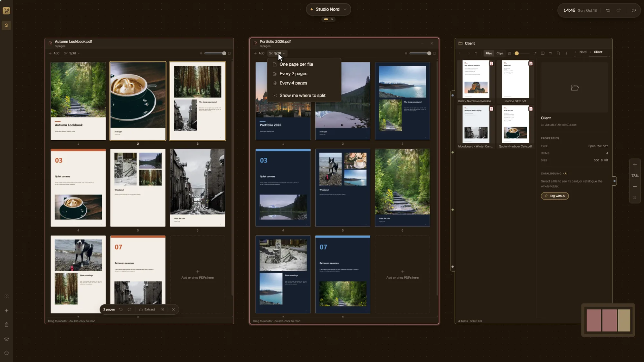Toggle the side pane icon in Client panel

[x=543, y=53]
